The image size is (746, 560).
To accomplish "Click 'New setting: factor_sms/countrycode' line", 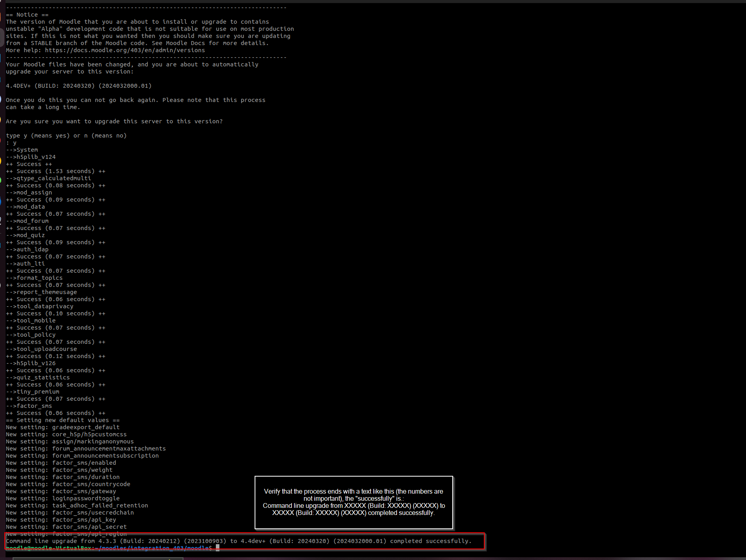I will (x=68, y=484).
